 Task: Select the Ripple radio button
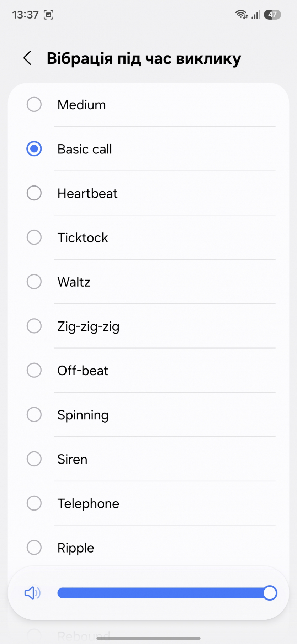tap(34, 548)
